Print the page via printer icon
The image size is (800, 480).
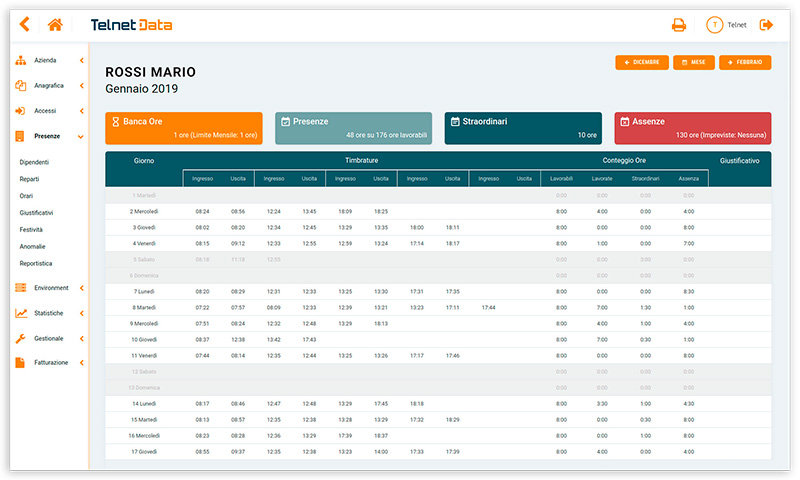679,24
